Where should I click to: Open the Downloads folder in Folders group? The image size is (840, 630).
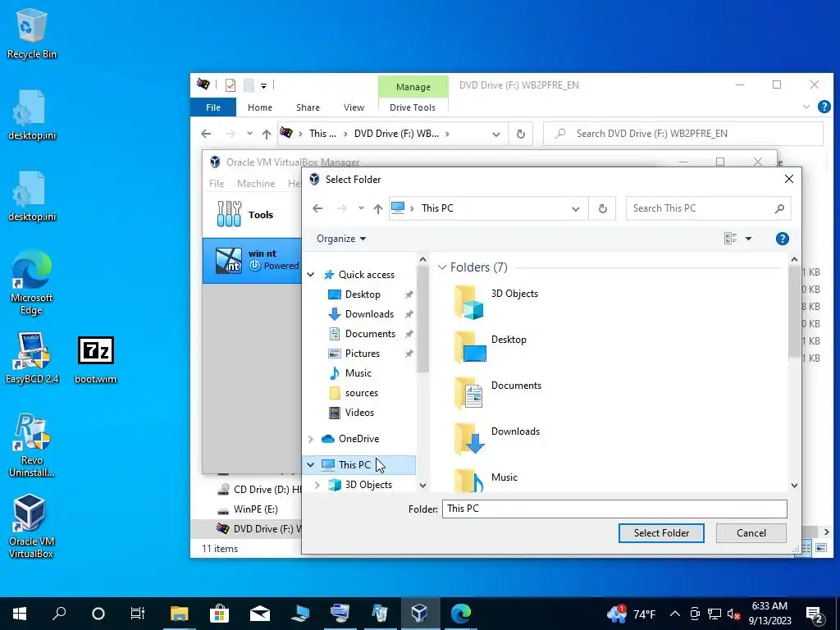496,439
